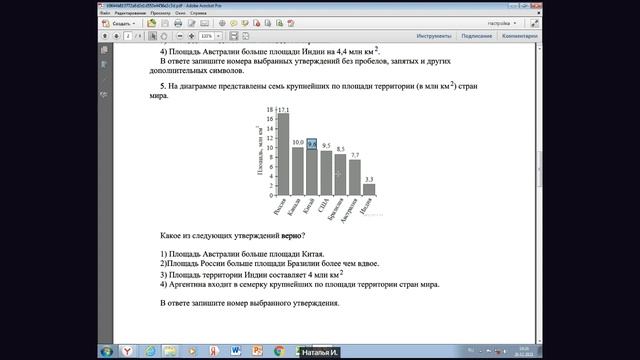
Task: Click statement 1 about Австралии and Китая
Action: click(x=242, y=254)
